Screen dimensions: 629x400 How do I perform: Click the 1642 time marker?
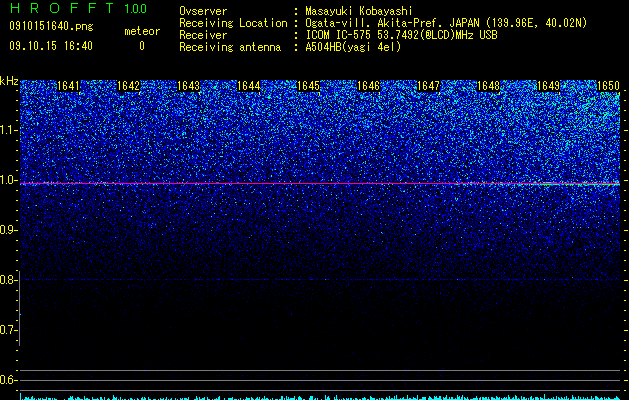(128, 86)
